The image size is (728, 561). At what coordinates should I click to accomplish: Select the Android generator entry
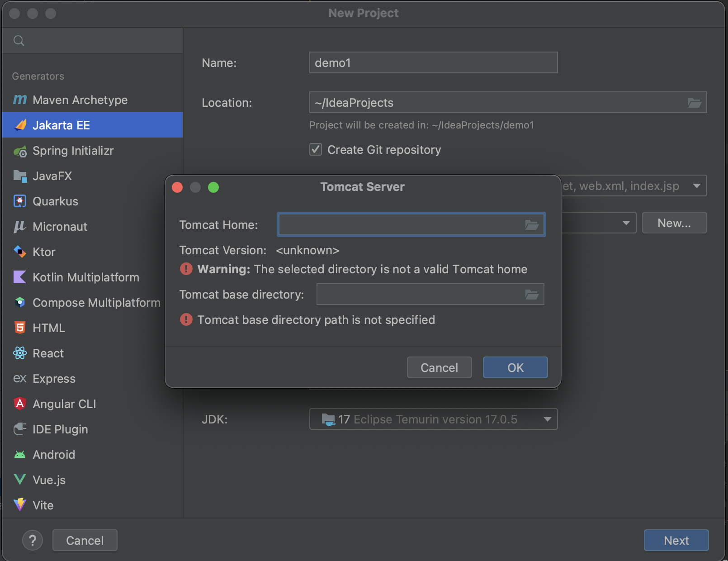(x=92, y=454)
